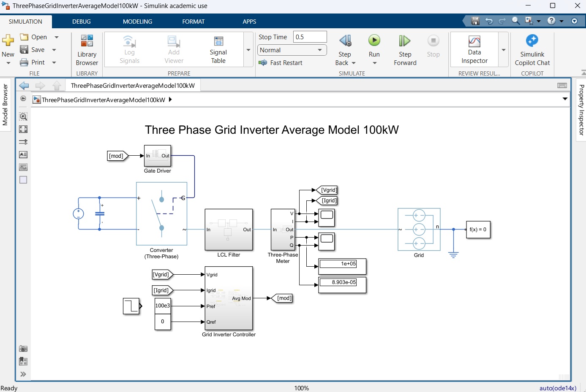Select the LCL Filter block

(x=229, y=230)
